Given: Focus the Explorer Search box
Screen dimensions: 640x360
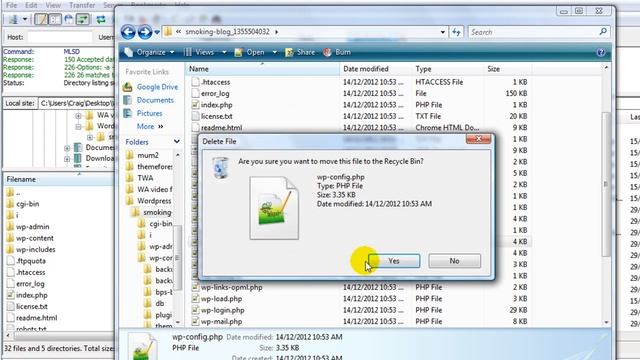Looking at the screenshot, I should coord(533,32).
